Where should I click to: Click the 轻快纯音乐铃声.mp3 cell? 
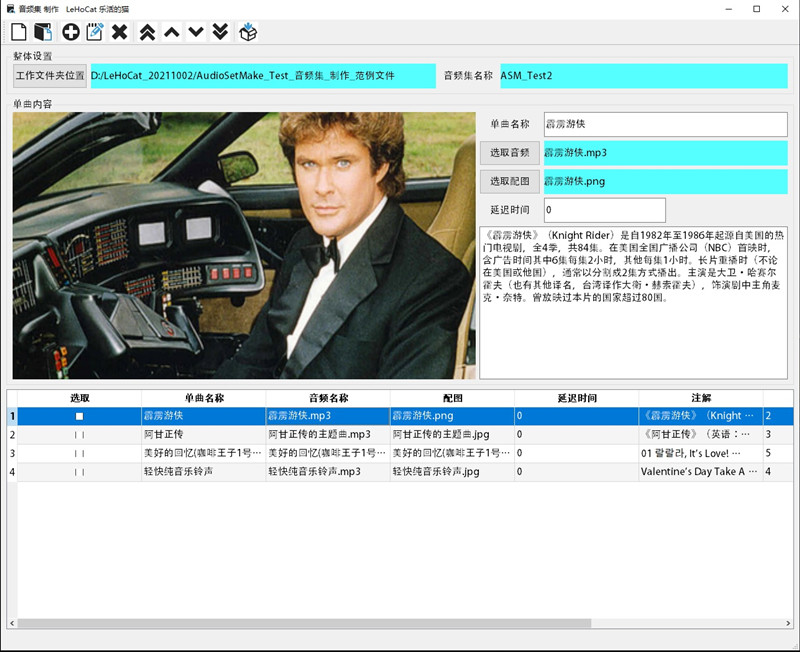point(328,472)
